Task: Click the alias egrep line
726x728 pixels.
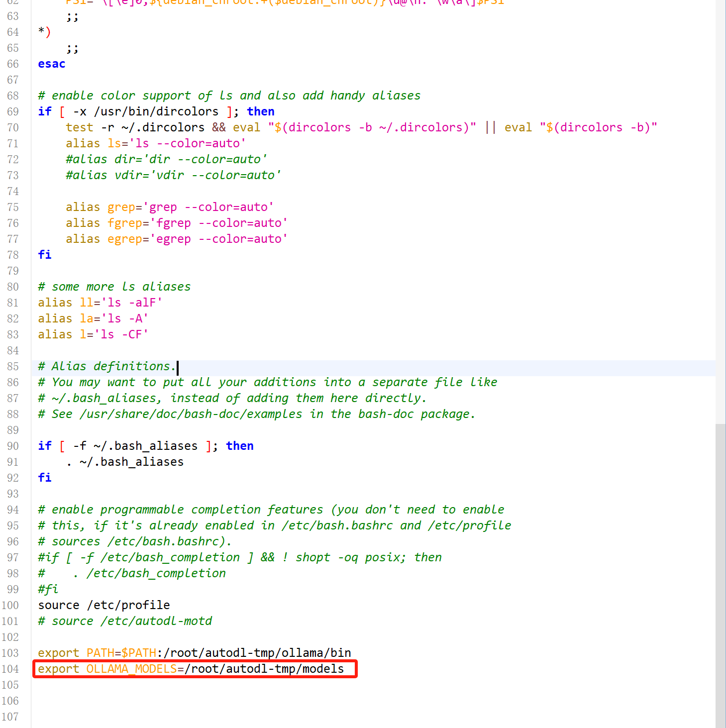Action: tap(177, 239)
